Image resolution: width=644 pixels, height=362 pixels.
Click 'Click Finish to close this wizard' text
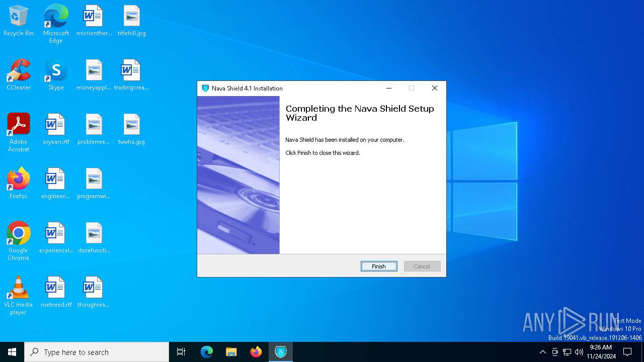[323, 153]
